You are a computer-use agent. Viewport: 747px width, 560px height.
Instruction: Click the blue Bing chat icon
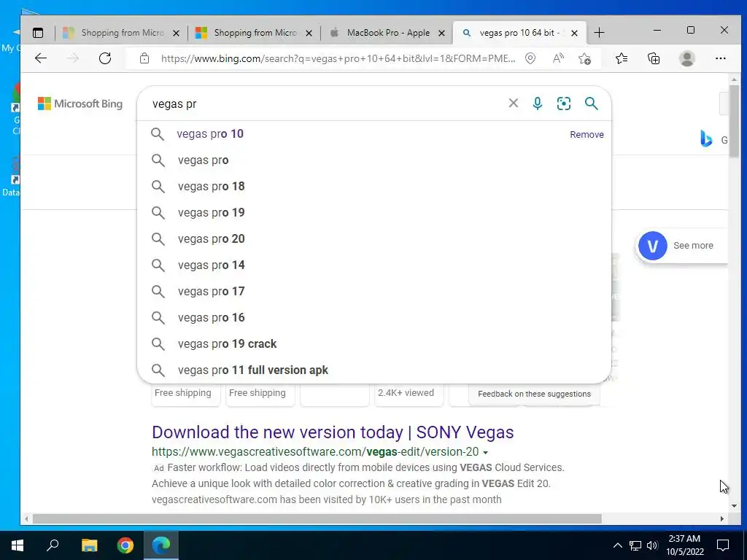(x=706, y=139)
